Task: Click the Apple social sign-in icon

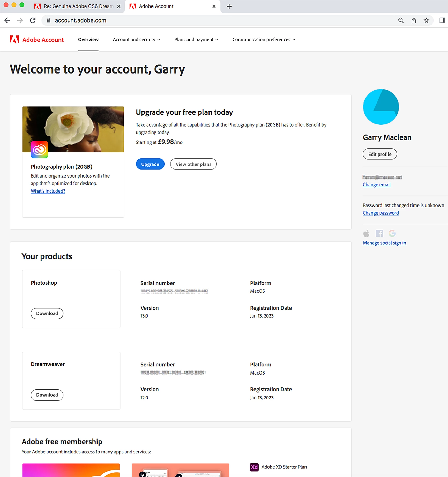Action: click(366, 233)
